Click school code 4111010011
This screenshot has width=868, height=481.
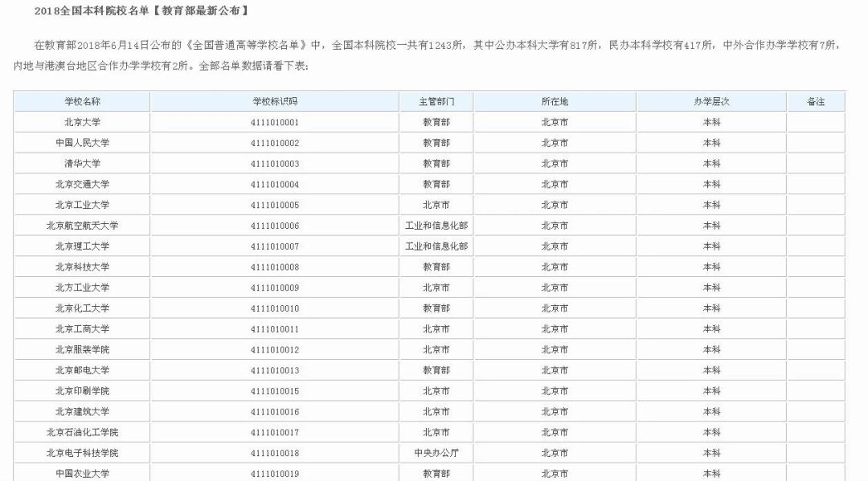pyautogui.click(x=275, y=329)
